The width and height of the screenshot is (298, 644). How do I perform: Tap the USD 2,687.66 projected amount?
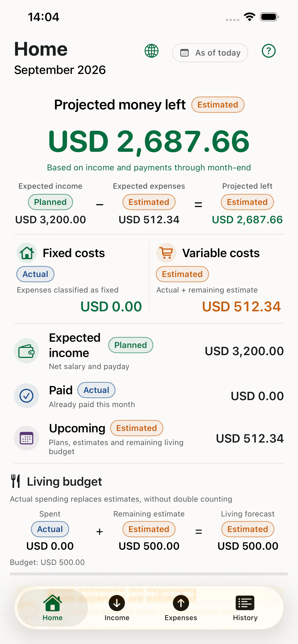(x=149, y=141)
